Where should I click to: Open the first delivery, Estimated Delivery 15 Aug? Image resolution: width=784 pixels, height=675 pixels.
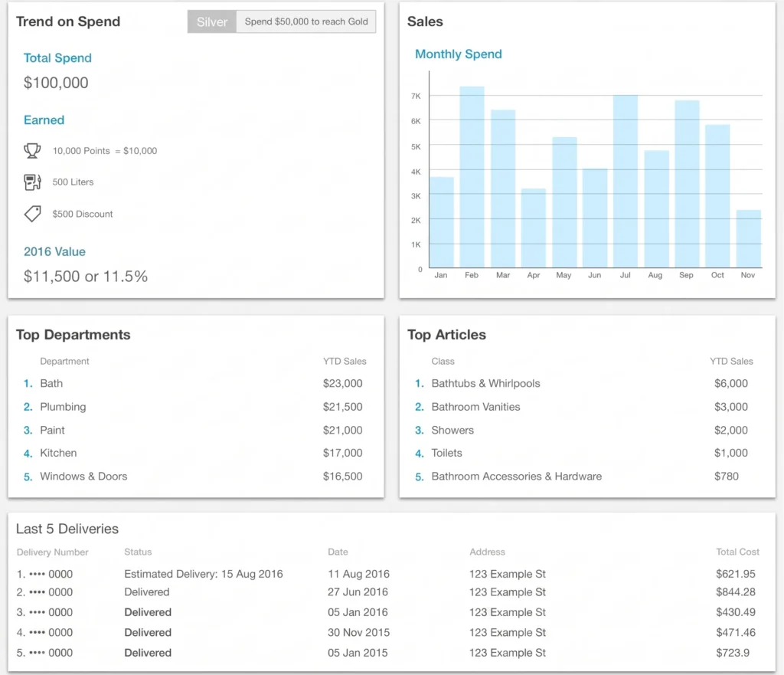(388, 574)
